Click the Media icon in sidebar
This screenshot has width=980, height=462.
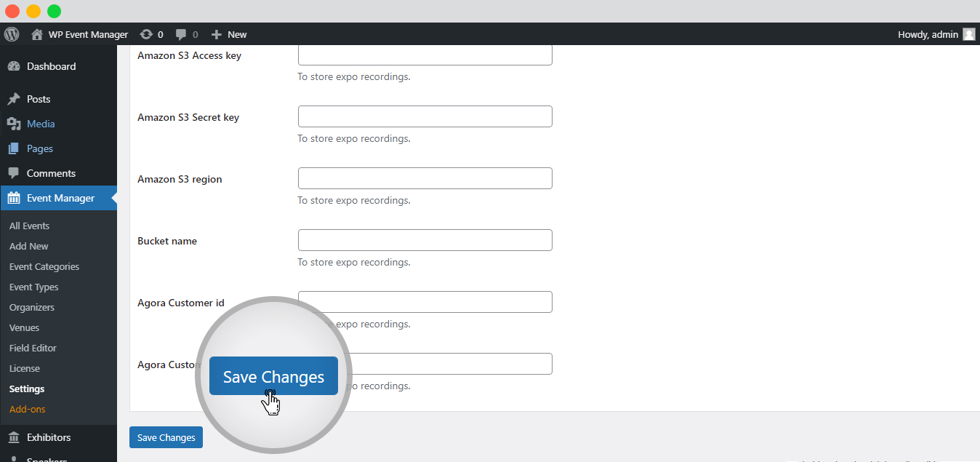pyautogui.click(x=14, y=124)
